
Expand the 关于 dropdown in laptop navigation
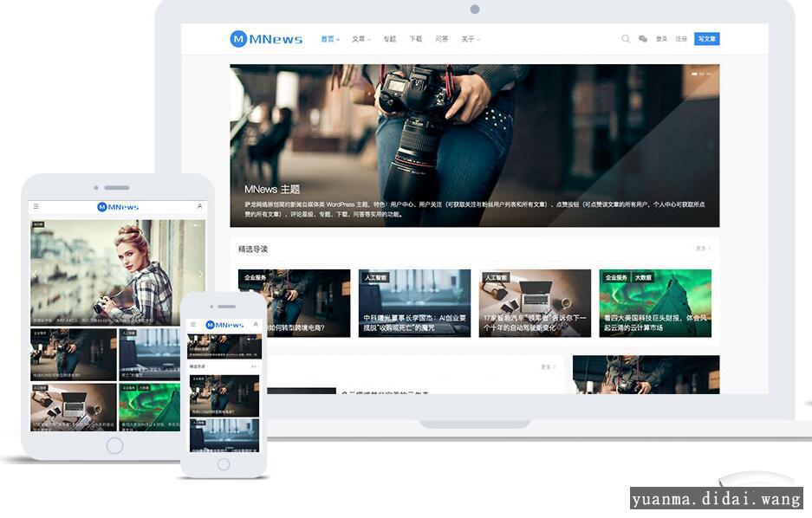point(471,39)
